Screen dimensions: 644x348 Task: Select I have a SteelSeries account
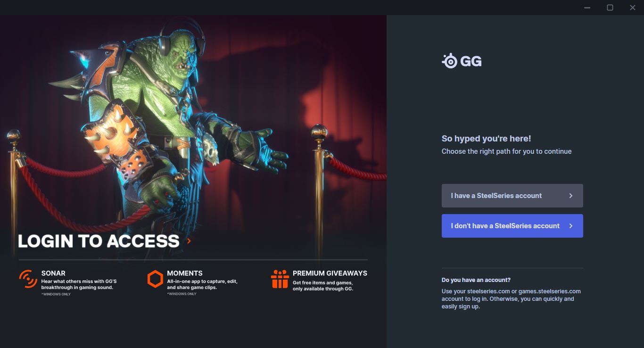click(512, 196)
